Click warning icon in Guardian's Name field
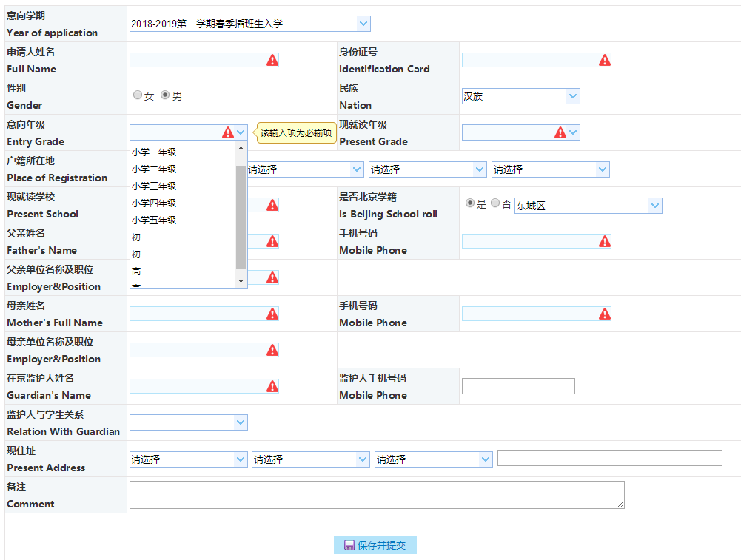The image size is (741, 560). point(272,386)
